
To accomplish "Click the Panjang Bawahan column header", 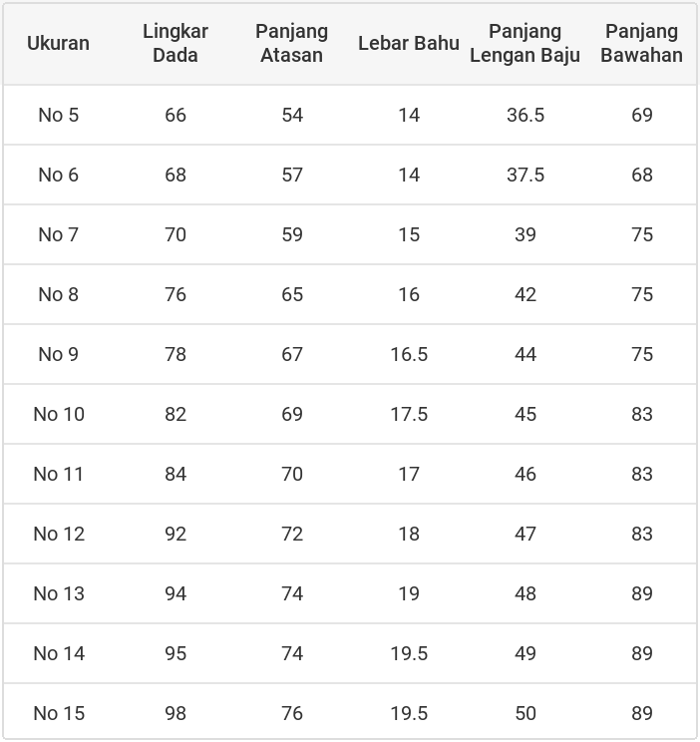I will point(641,43).
